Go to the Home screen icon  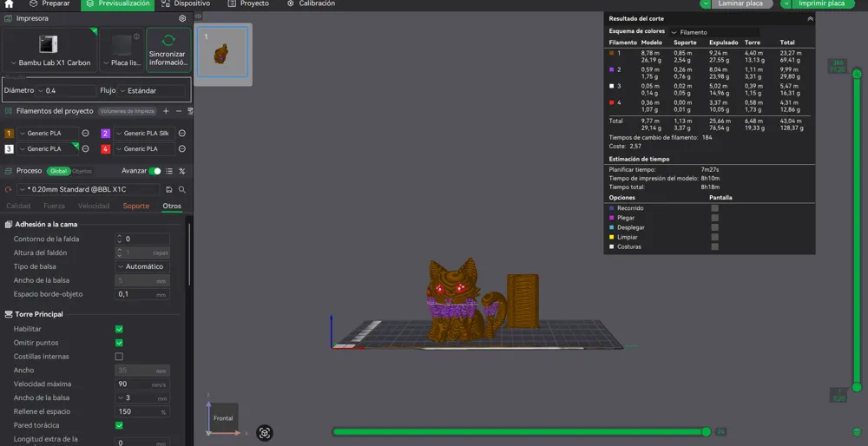(9, 3)
